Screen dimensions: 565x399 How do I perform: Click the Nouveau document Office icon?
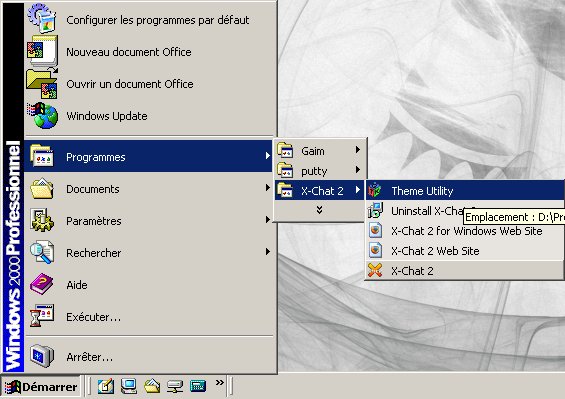[x=42, y=52]
